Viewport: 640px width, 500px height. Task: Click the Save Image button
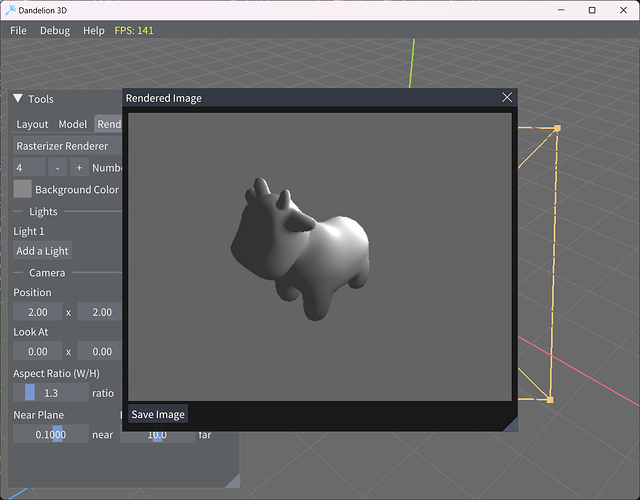click(x=158, y=414)
